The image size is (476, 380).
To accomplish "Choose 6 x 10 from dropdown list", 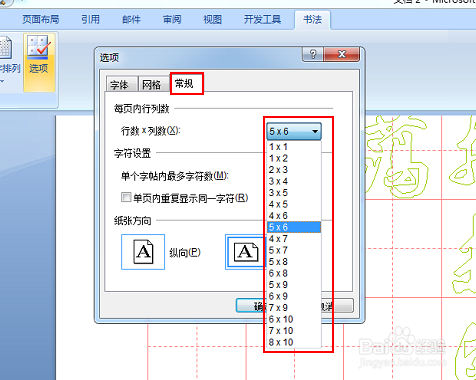I will [294, 319].
